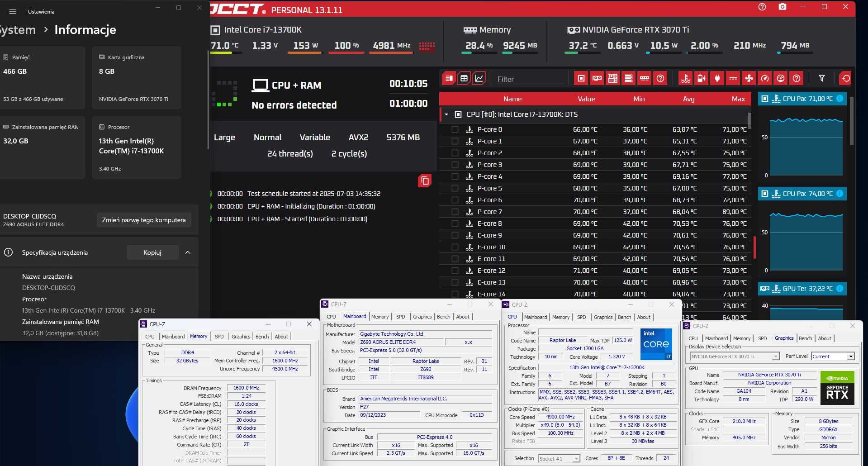Click the Memory 28.4 % usage bar
The width and height of the screenshot is (868, 466).
pos(479,53)
